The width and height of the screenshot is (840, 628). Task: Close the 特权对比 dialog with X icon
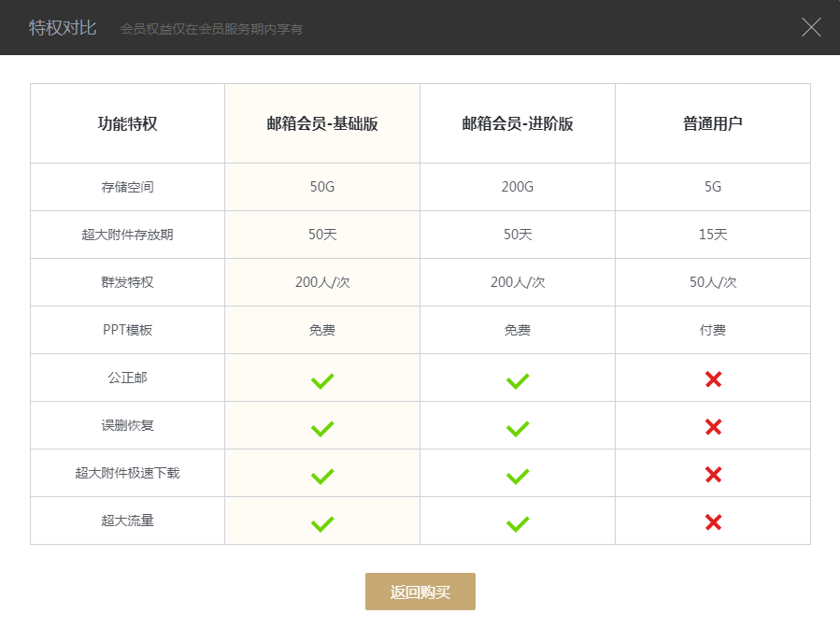click(811, 27)
